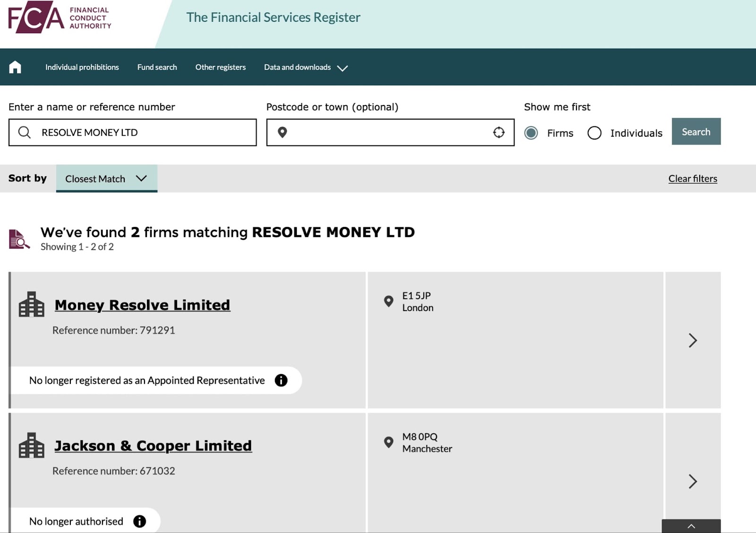The image size is (756, 533).
Task: Click Reference number: 671032 text
Action: 114,471
